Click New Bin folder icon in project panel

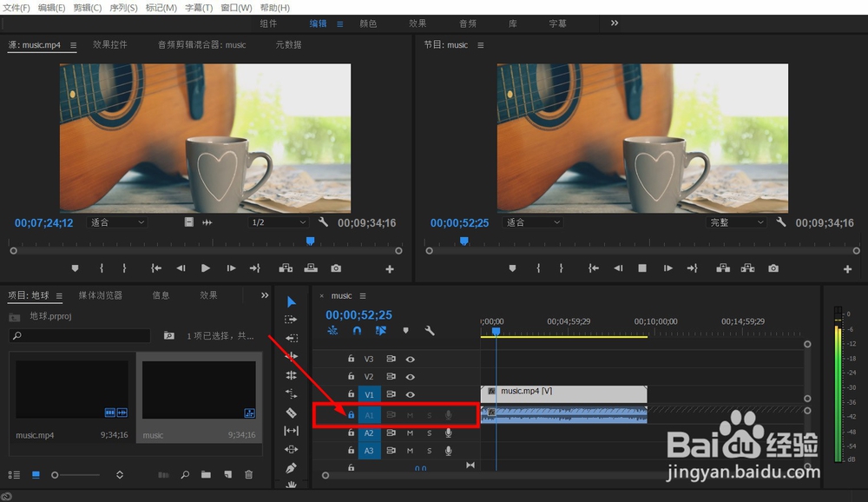[206, 475]
